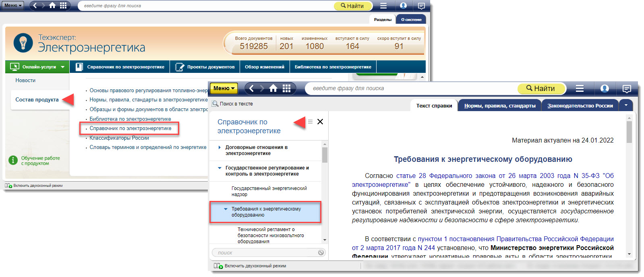Open the sections grid in Электроэнергетика window
Screen dimensions: 644x277
pyautogui.click(x=63, y=6)
